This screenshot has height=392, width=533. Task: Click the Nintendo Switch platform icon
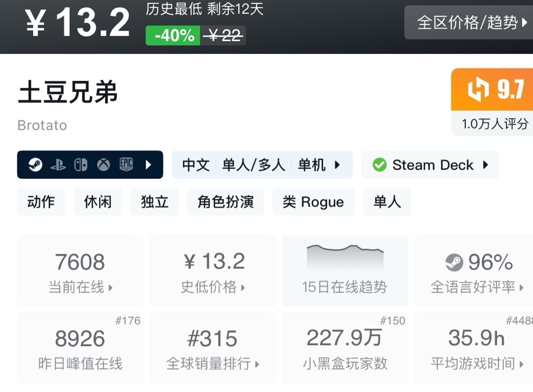(x=80, y=165)
